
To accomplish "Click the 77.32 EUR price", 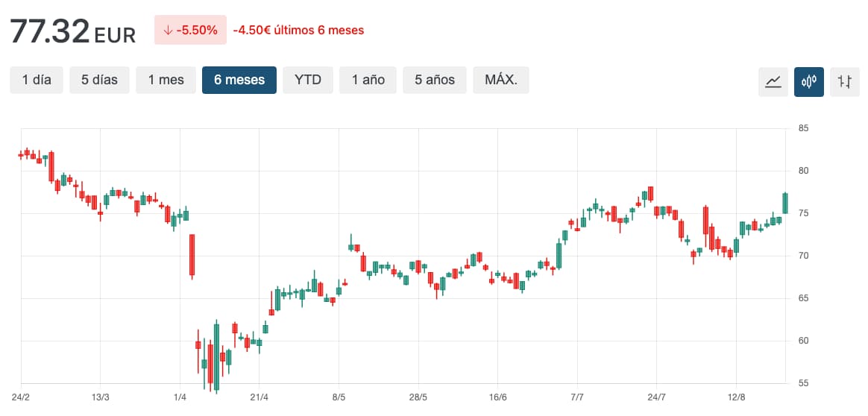I will 72,31.
